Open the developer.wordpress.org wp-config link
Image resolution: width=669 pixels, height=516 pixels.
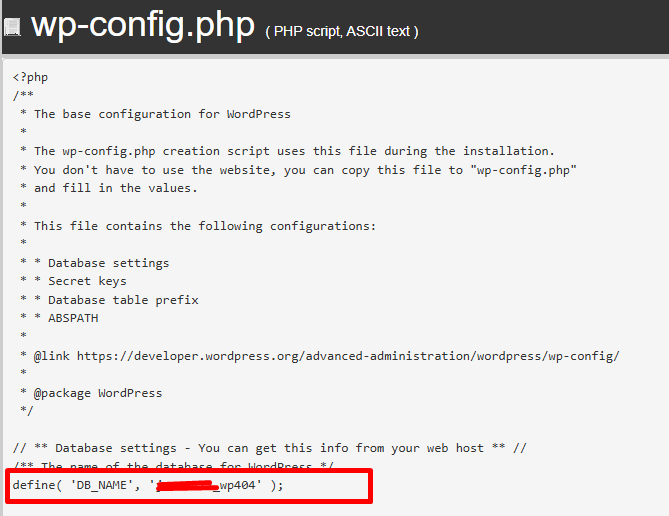[347, 355]
